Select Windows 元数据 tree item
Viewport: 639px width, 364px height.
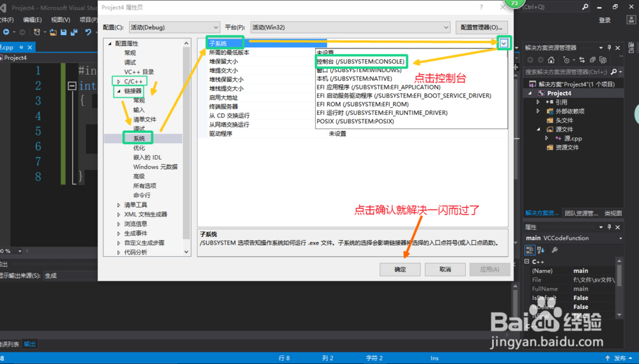tap(155, 167)
